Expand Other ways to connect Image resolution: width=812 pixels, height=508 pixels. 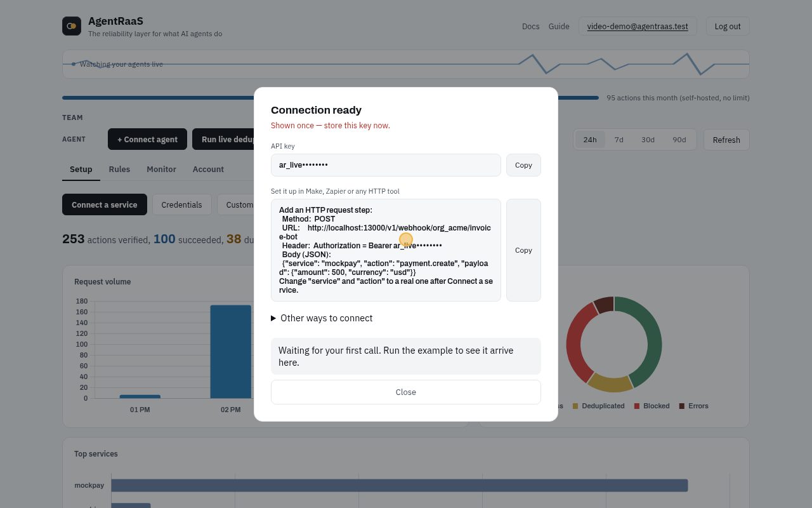tap(322, 318)
